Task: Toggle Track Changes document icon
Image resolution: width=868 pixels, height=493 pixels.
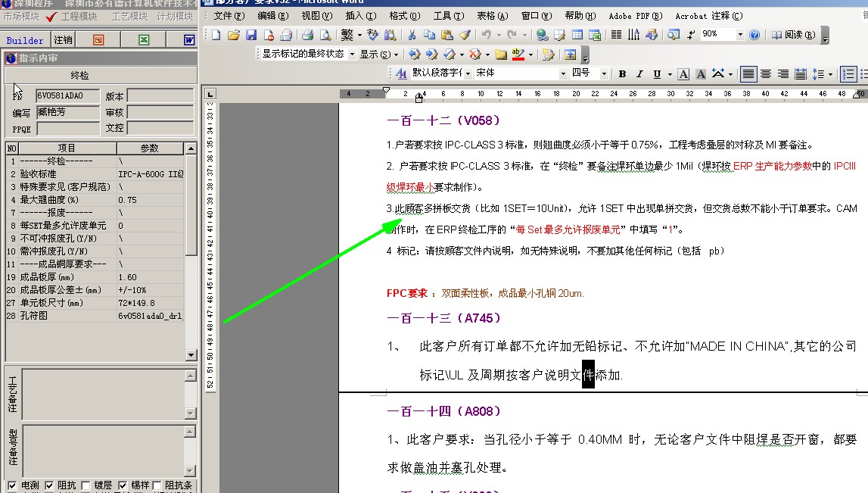Action: coord(548,55)
